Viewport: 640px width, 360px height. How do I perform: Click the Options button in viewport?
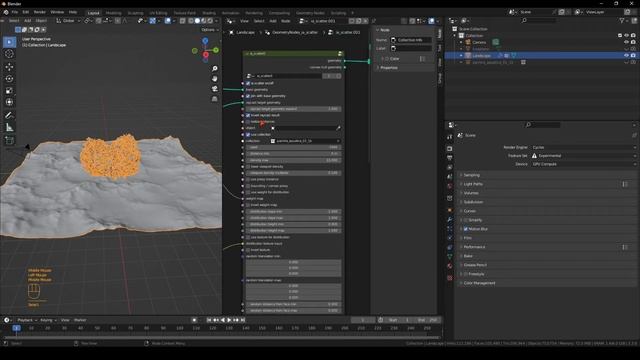click(x=210, y=30)
